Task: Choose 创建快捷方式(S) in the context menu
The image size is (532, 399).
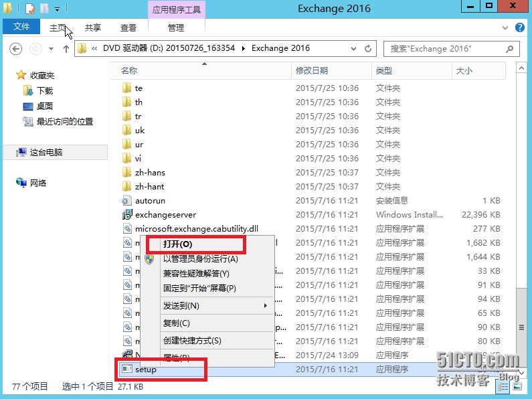Action: 207,341
